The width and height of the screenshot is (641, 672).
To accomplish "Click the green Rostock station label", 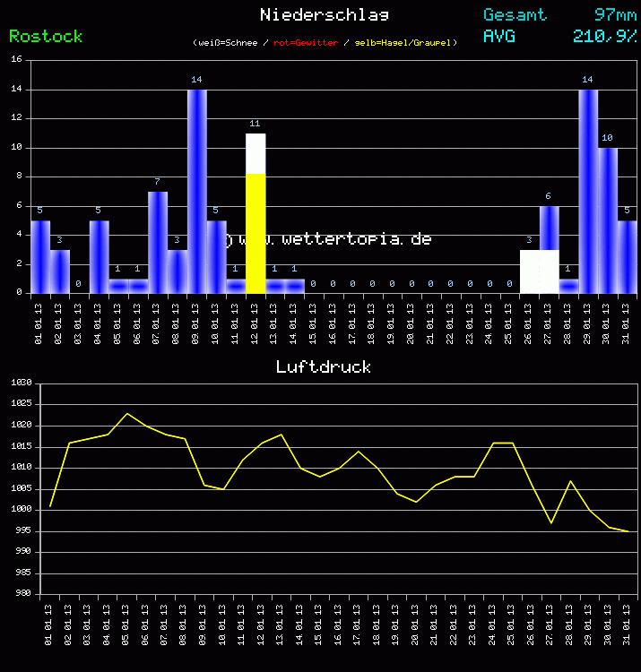I will pyautogui.click(x=46, y=37).
